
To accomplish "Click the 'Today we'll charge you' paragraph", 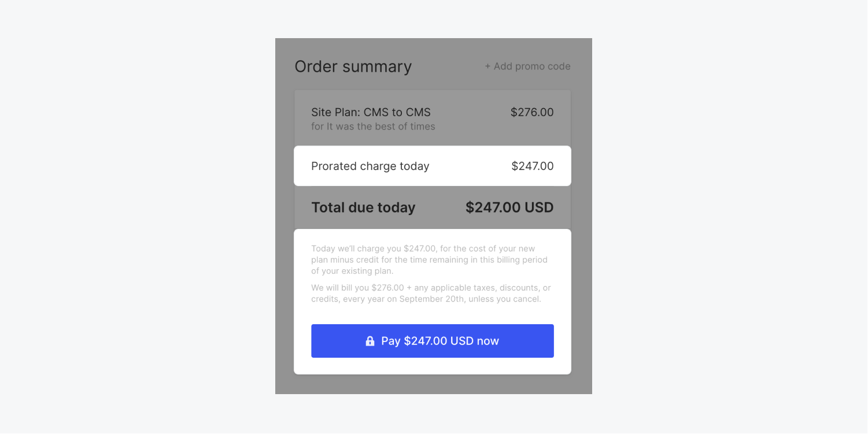I will tap(429, 260).
